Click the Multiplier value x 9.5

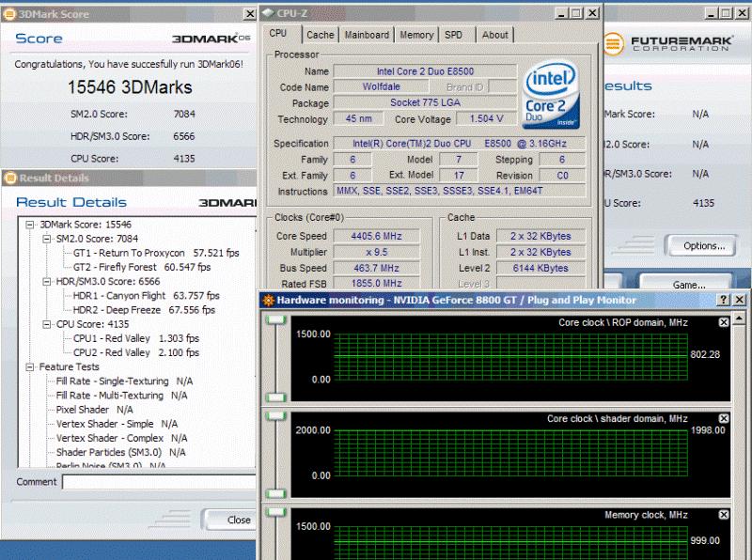tap(377, 252)
